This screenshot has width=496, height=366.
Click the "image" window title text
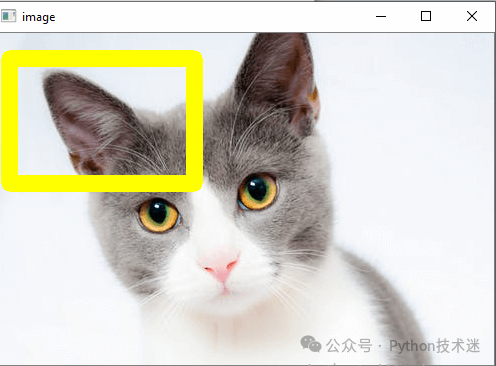tap(39, 17)
